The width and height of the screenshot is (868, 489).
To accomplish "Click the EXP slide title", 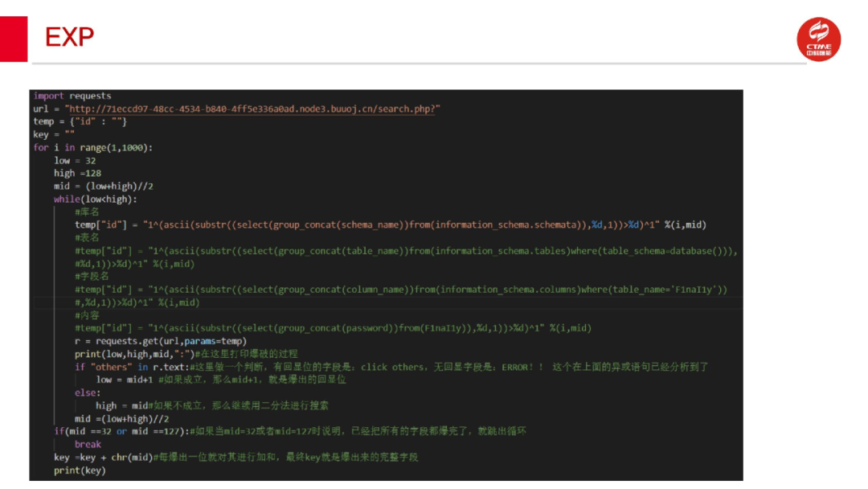I will [69, 37].
